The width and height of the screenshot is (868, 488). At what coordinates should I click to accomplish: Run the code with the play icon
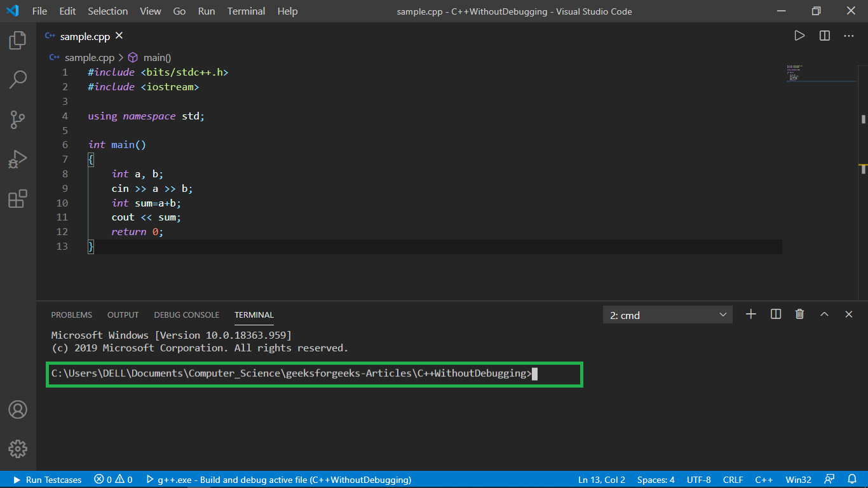coord(799,36)
